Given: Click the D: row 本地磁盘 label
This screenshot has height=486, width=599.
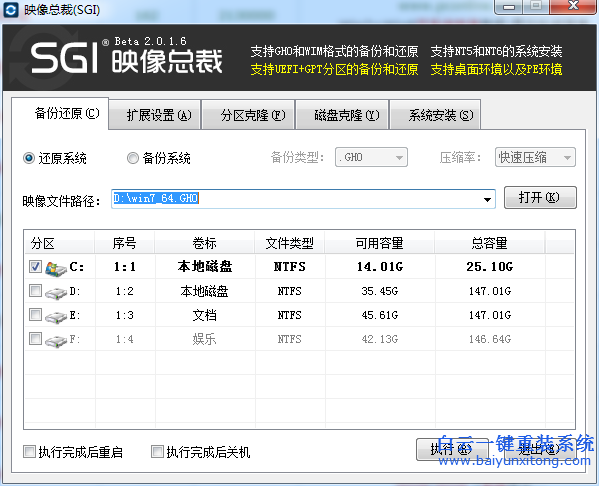Looking at the screenshot, I should tap(205, 291).
